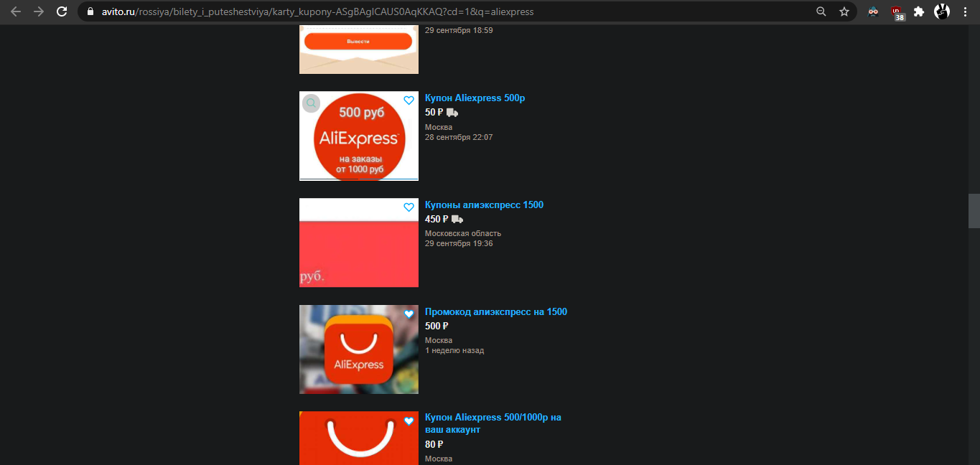Reload the Avito page
This screenshot has height=465, width=980.
pyautogui.click(x=62, y=11)
